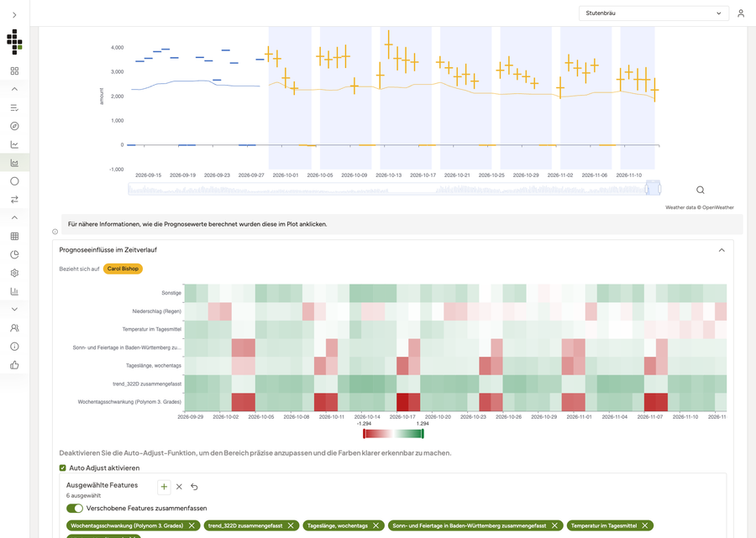The height and width of the screenshot is (538, 756).
Task: Add a feature with the plus button
Action: (x=164, y=487)
